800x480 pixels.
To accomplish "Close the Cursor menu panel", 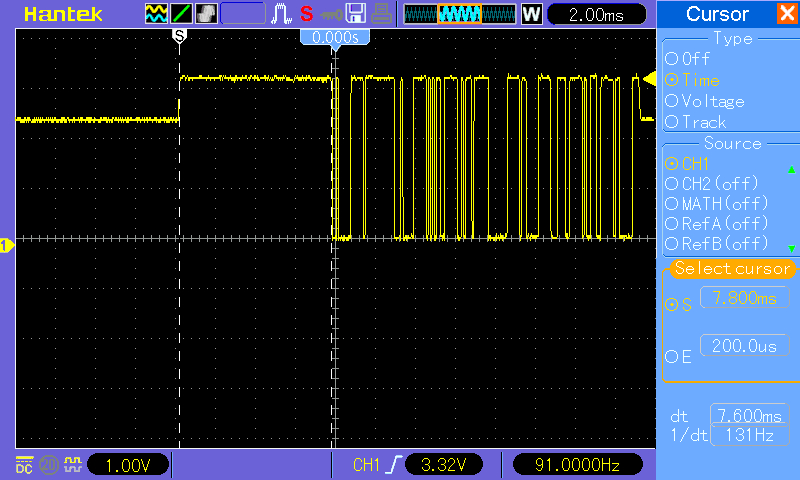I will 786,14.
